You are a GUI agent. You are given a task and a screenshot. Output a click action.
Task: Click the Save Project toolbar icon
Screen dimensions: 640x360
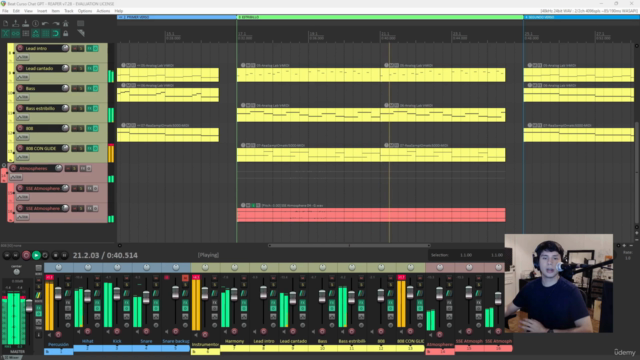click(25, 24)
